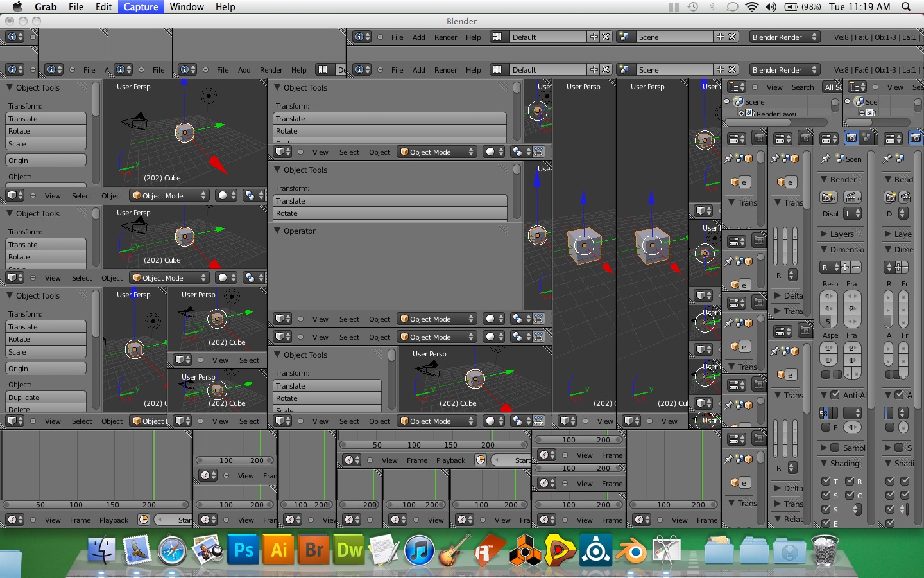Enable the 'Sampl' panel checkbox
Screen dimensions: 924x578
835,448
